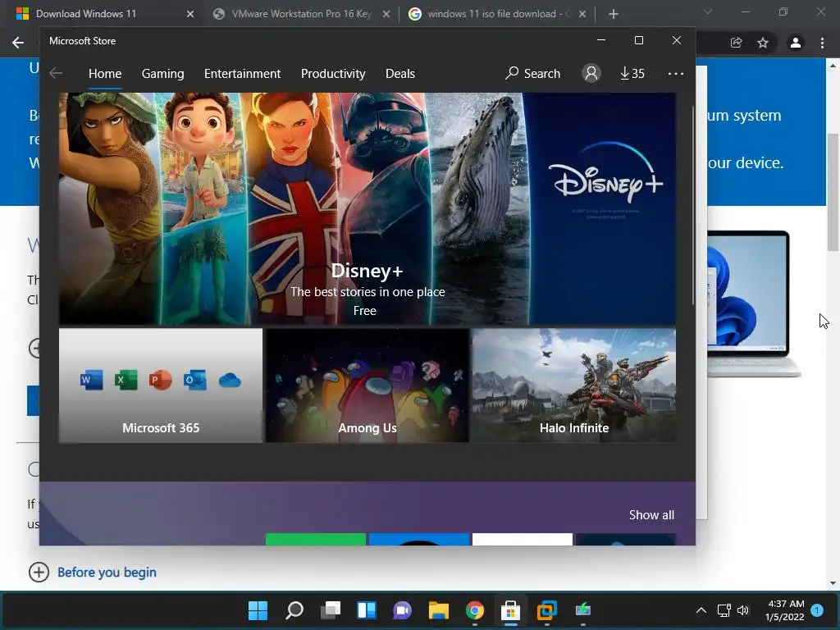Viewport: 840px width, 630px height.
Task: Open the Disney+ featured banner
Action: (x=367, y=209)
